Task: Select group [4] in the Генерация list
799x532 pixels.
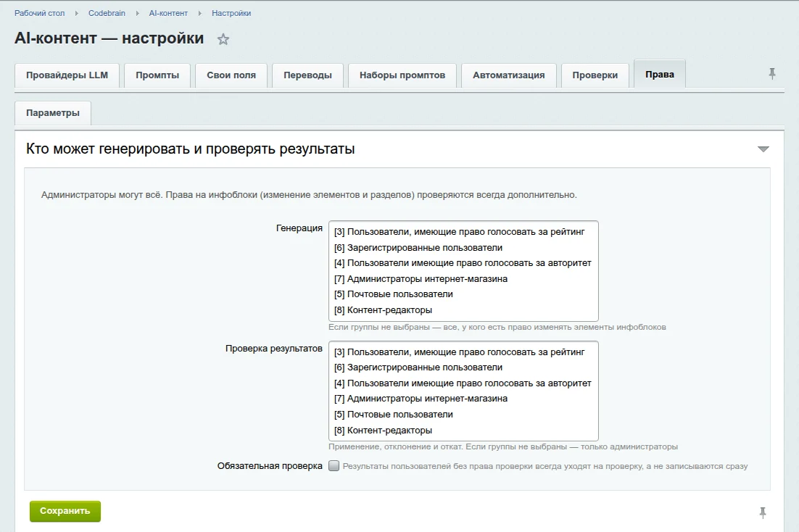Action: click(463, 263)
